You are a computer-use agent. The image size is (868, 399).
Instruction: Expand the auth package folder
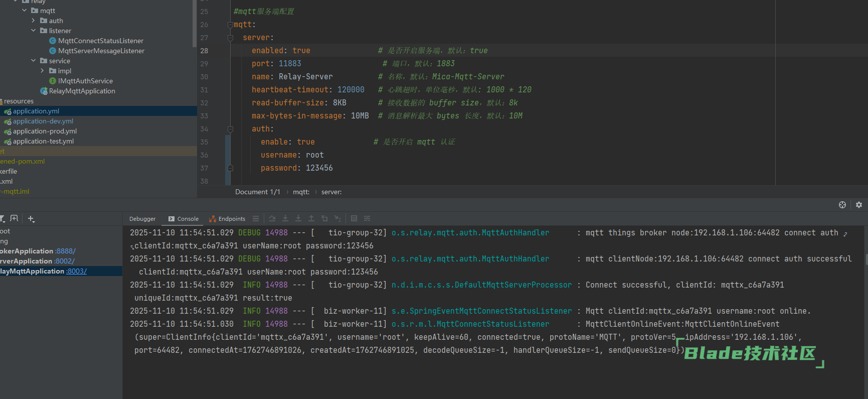33,21
